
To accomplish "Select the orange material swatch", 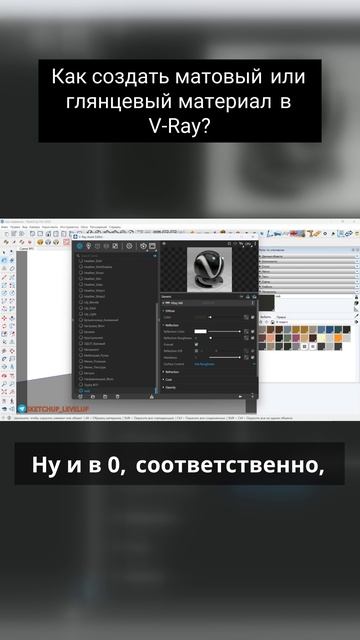I will tap(338, 338).
